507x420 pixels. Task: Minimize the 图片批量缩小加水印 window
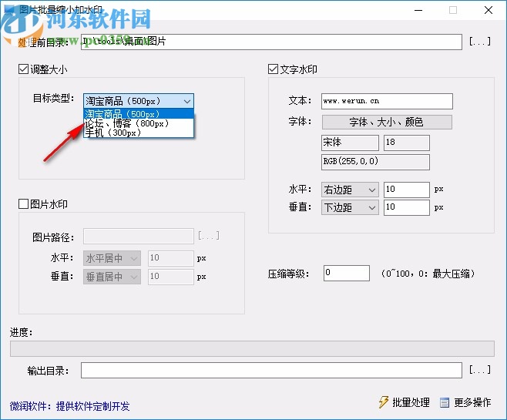[x=418, y=10]
